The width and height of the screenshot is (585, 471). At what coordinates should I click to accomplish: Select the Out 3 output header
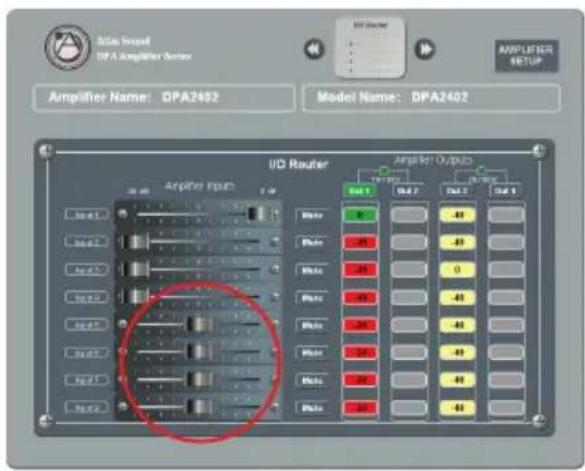point(457,191)
